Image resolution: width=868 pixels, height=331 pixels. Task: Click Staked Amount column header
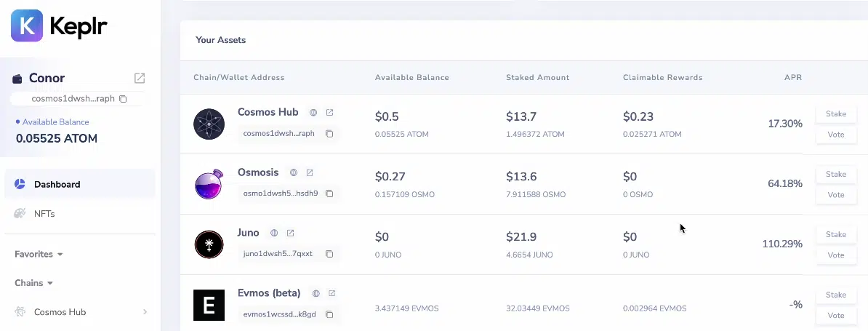pos(537,78)
